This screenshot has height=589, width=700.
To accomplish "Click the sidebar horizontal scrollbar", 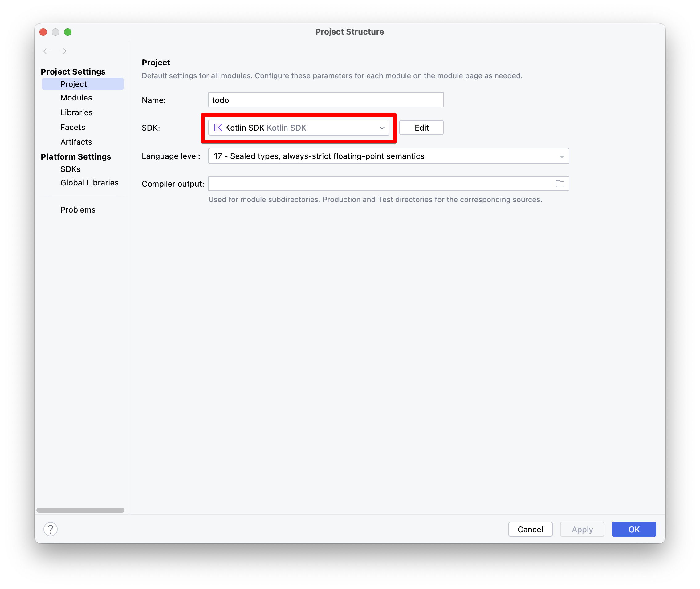I will [80, 510].
